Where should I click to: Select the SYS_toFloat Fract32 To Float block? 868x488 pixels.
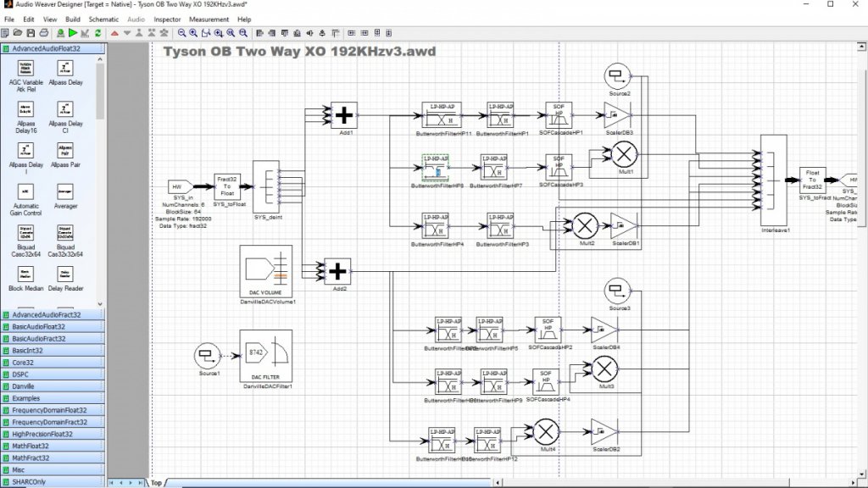pyautogui.click(x=227, y=186)
